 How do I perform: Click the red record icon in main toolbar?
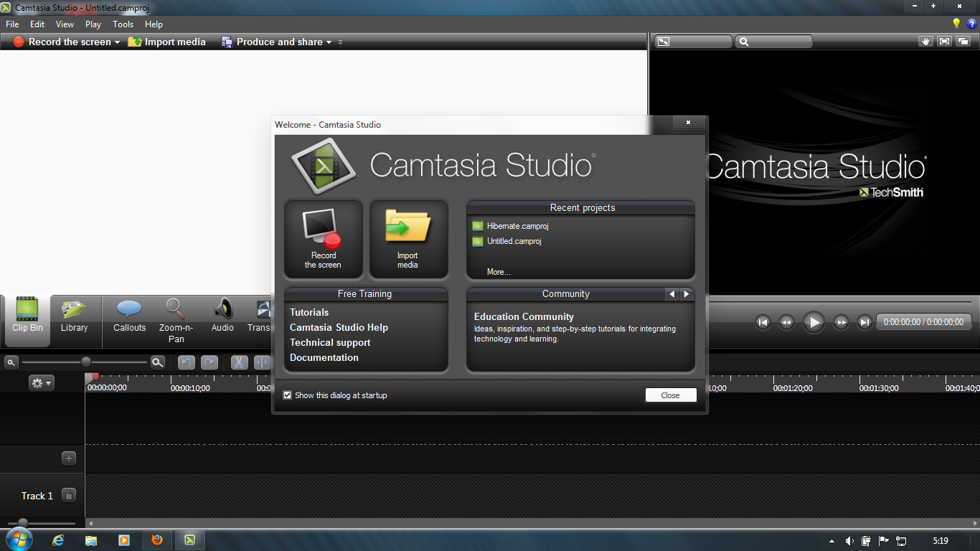[19, 42]
